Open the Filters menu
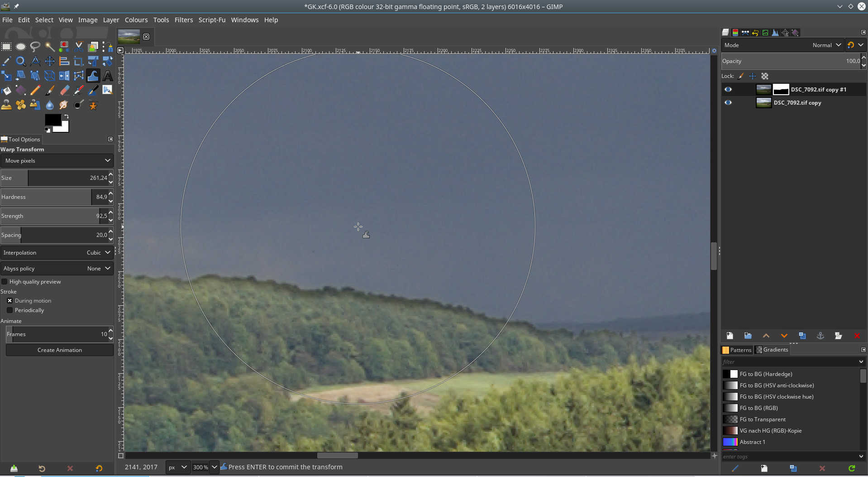 (x=184, y=20)
